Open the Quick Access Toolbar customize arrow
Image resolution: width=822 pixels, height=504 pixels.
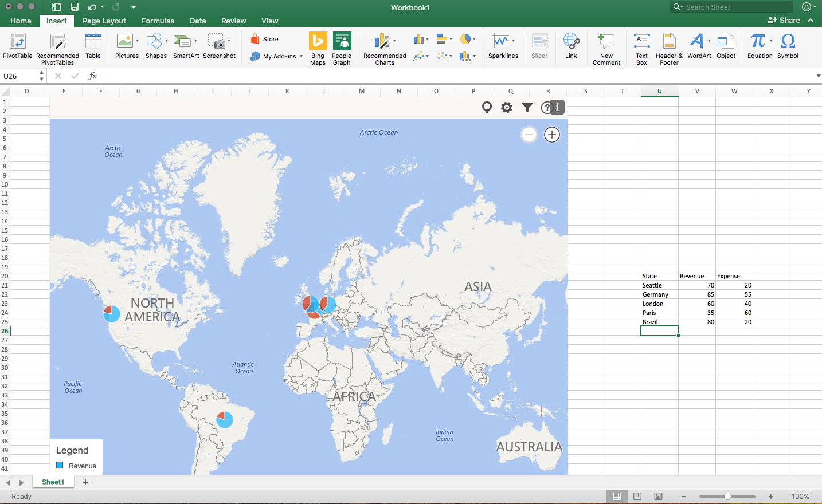[133, 7]
